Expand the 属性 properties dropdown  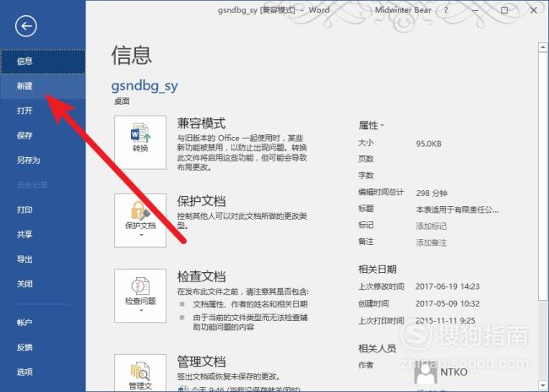coord(371,125)
